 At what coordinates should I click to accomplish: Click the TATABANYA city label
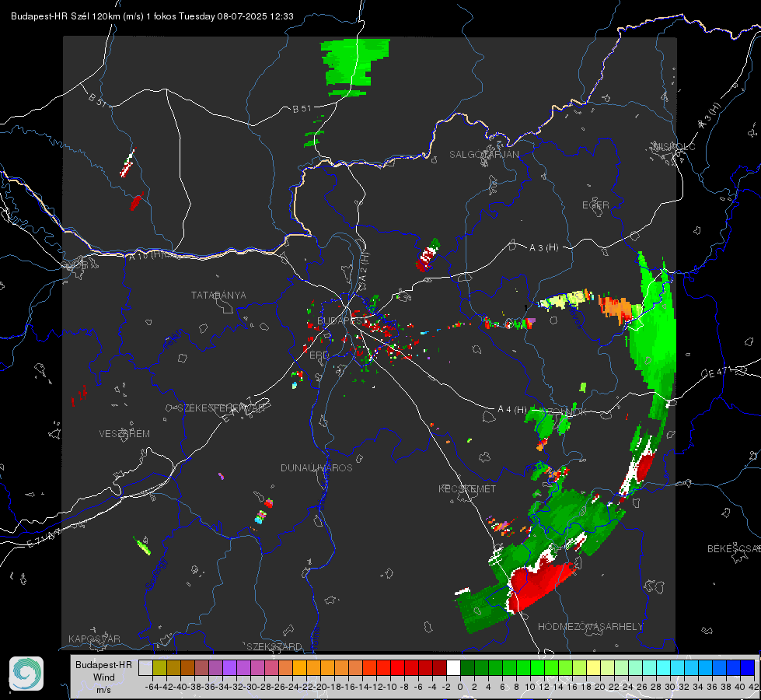coord(218,295)
